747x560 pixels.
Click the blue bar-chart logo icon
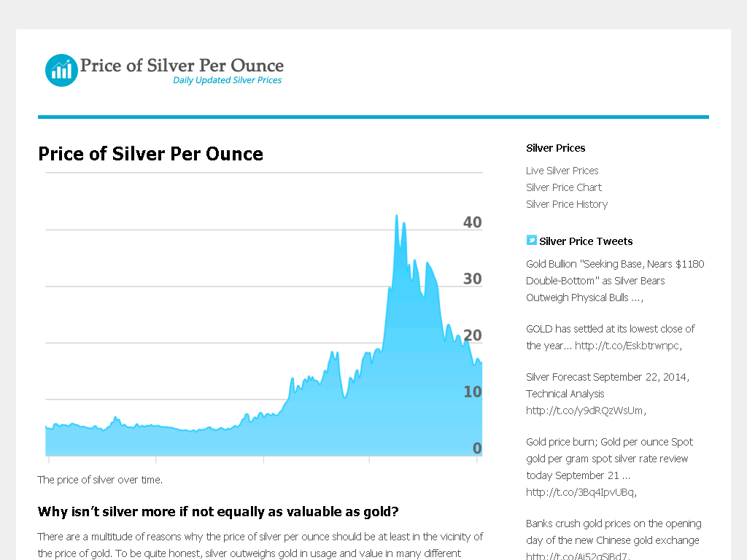(x=61, y=70)
